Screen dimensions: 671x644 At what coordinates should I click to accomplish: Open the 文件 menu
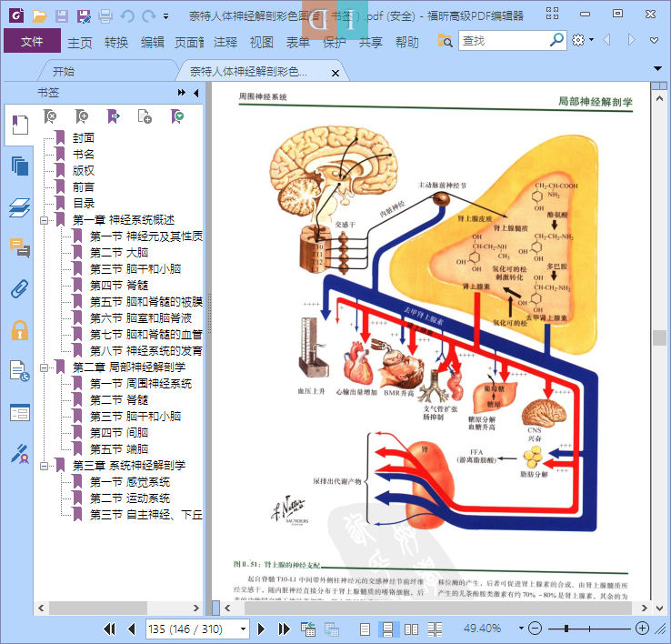[x=32, y=41]
